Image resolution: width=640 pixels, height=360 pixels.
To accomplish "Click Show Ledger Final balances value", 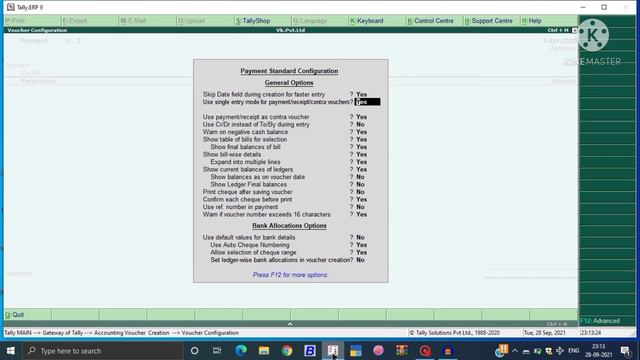I will pos(360,184).
